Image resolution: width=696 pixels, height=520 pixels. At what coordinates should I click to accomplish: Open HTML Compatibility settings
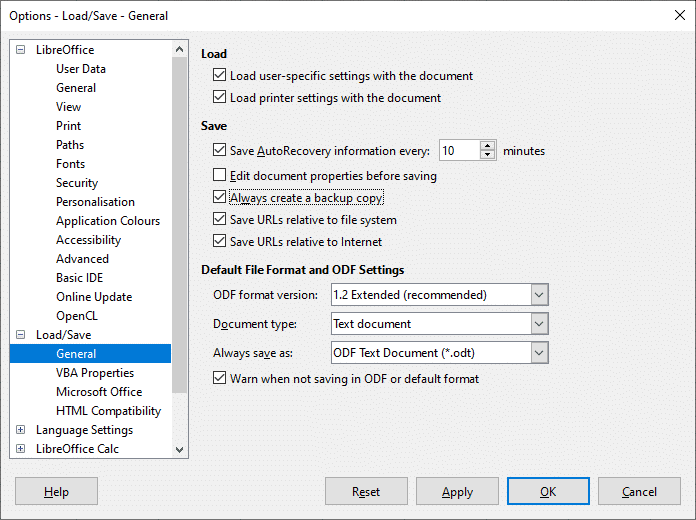pos(108,411)
